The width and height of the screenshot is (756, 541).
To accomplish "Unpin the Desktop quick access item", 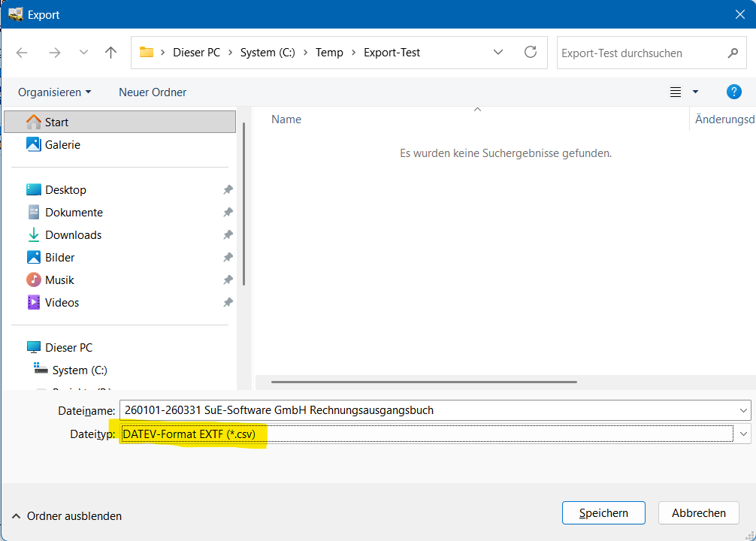I will point(228,190).
